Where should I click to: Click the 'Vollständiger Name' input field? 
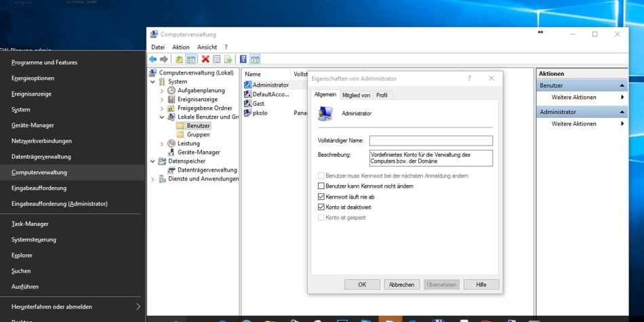tap(430, 141)
